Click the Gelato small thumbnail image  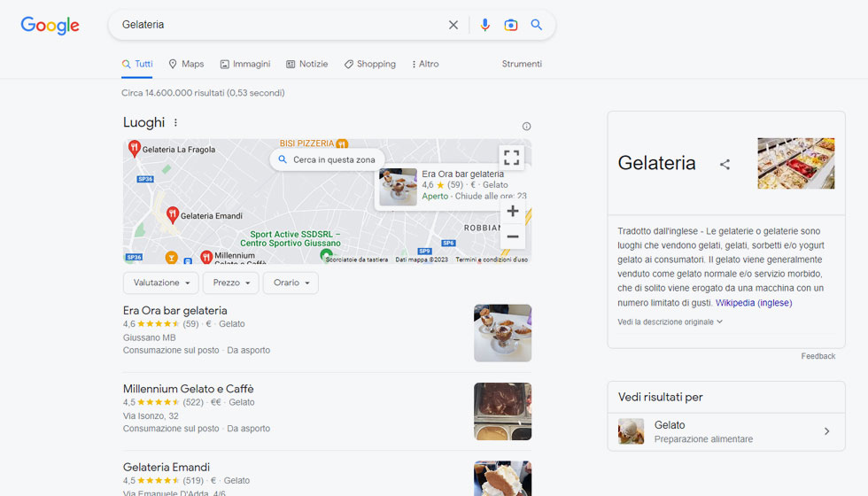click(x=631, y=431)
